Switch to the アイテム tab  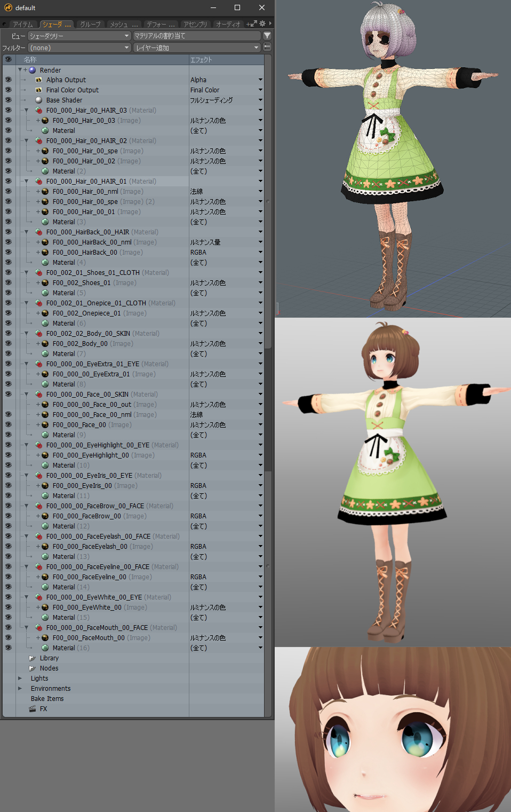23,25
